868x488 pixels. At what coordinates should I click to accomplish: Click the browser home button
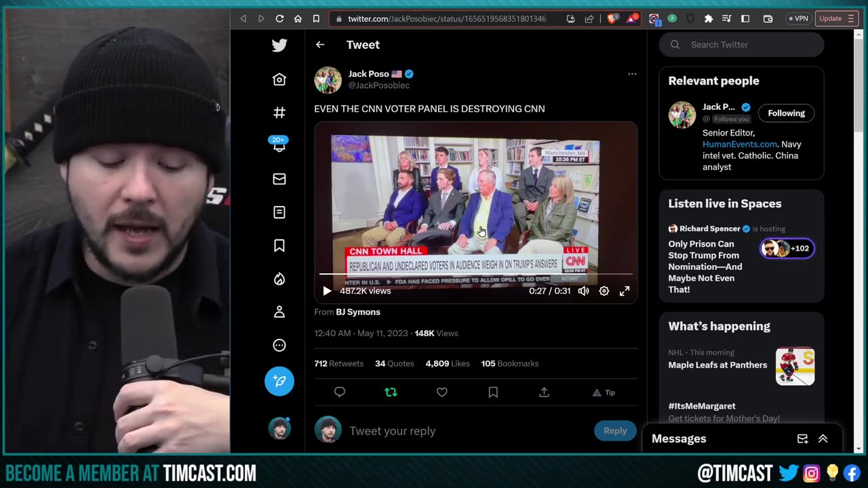pos(298,19)
